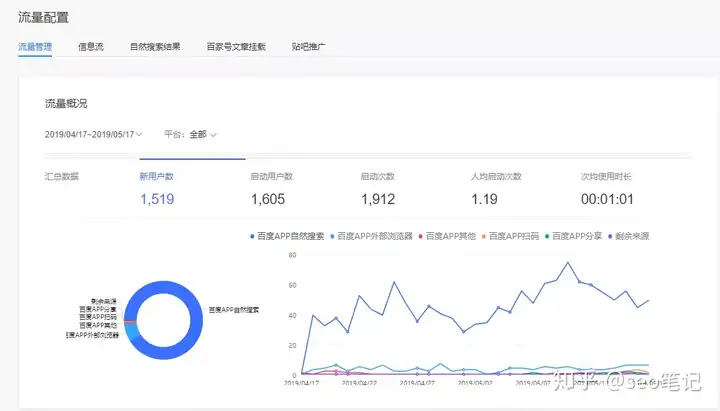
Task: Toggle 百度APP其他 legend series
Action: 447,236
